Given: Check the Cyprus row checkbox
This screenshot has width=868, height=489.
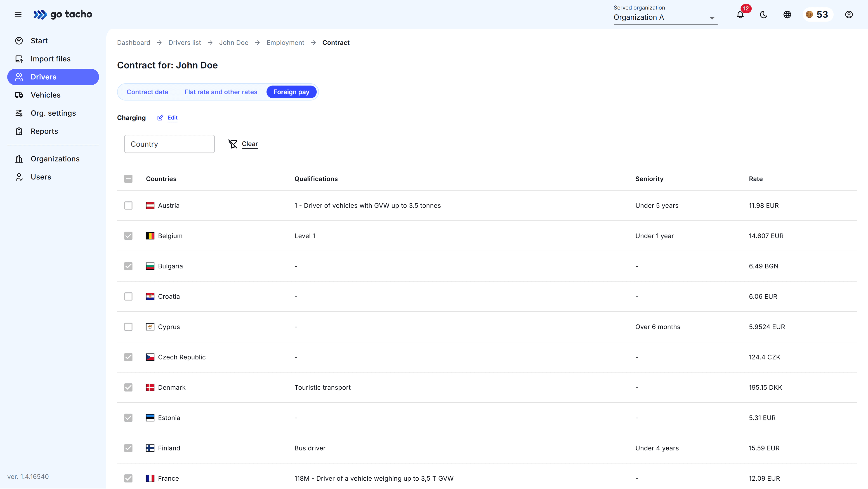Looking at the screenshot, I should pyautogui.click(x=128, y=327).
